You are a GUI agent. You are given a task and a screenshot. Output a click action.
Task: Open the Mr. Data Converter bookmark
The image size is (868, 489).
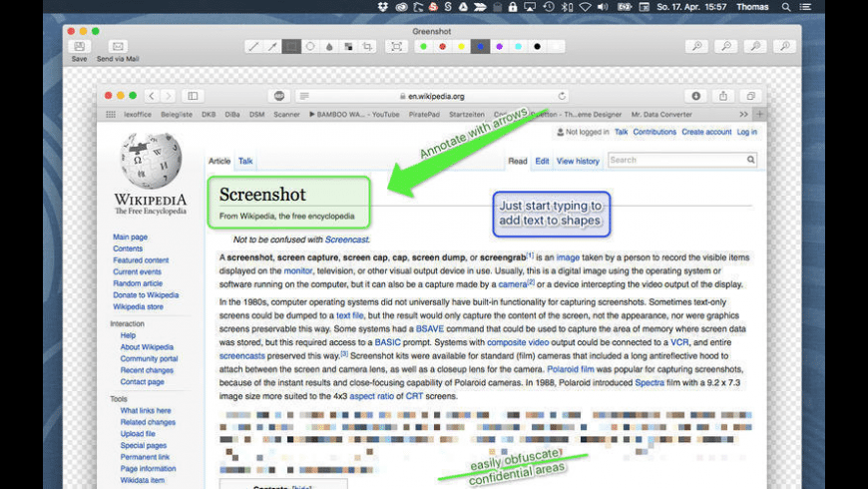661,114
